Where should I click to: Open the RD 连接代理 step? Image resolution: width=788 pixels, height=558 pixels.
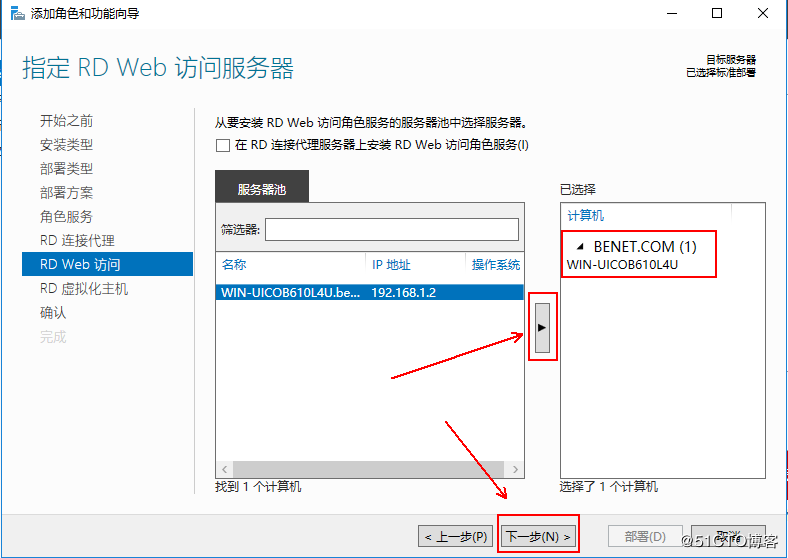[77, 241]
